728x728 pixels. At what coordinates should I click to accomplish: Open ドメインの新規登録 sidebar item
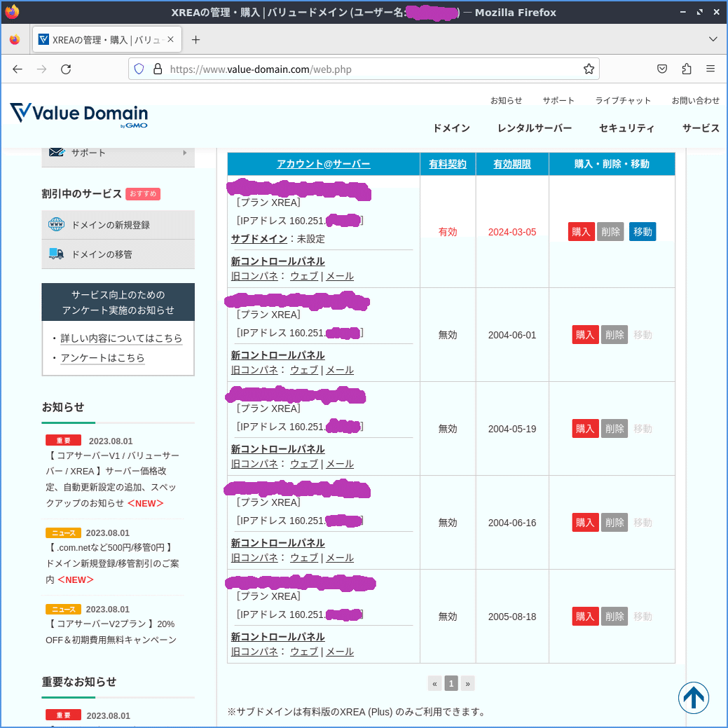[118, 225]
